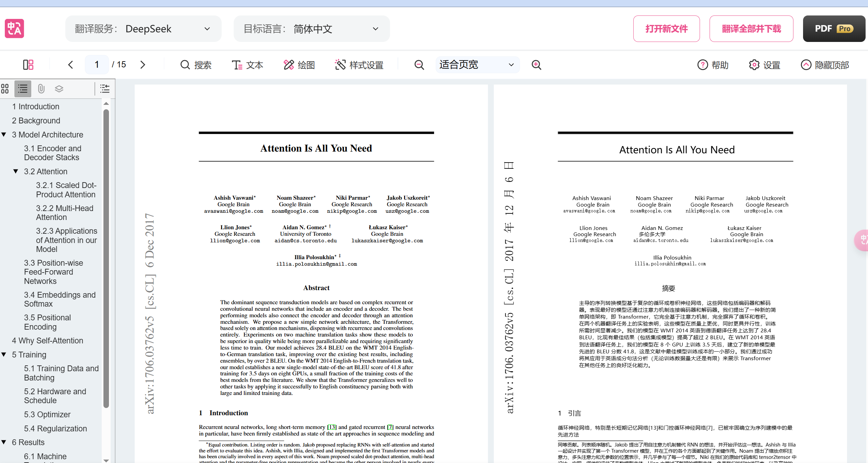The image size is (868, 463).
Task: Click the zoom in magnifier
Action: (536, 65)
